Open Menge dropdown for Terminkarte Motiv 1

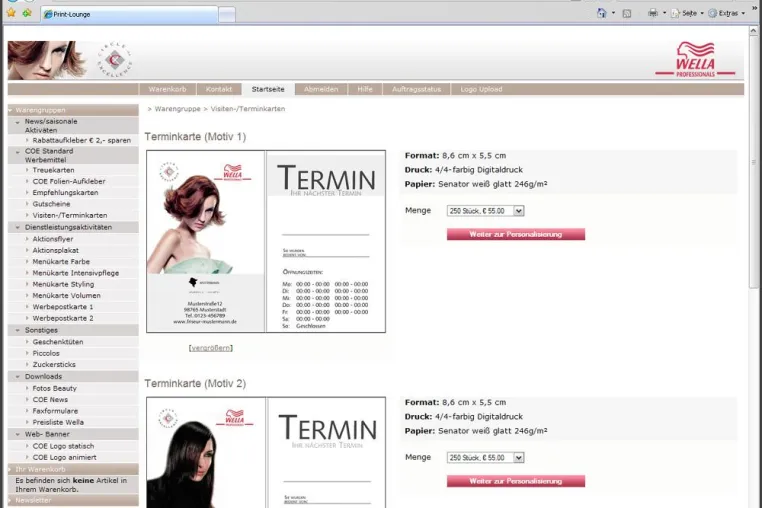[485, 211]
